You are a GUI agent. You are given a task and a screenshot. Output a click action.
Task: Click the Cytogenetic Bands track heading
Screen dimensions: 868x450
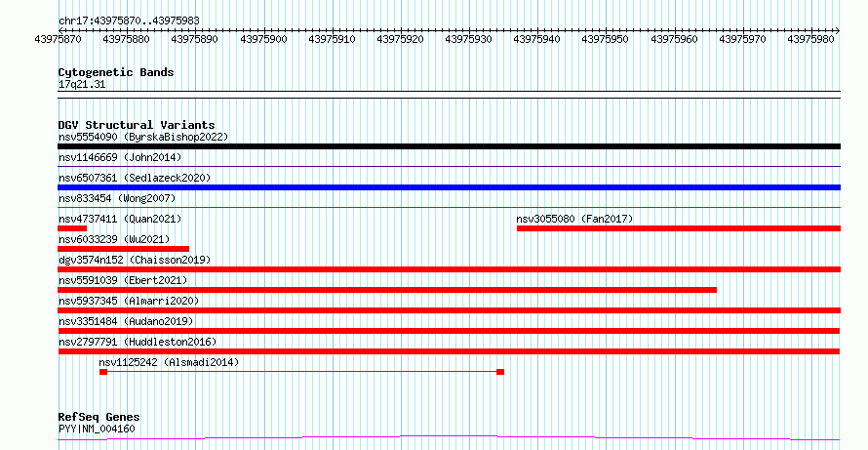coord(116,72)
